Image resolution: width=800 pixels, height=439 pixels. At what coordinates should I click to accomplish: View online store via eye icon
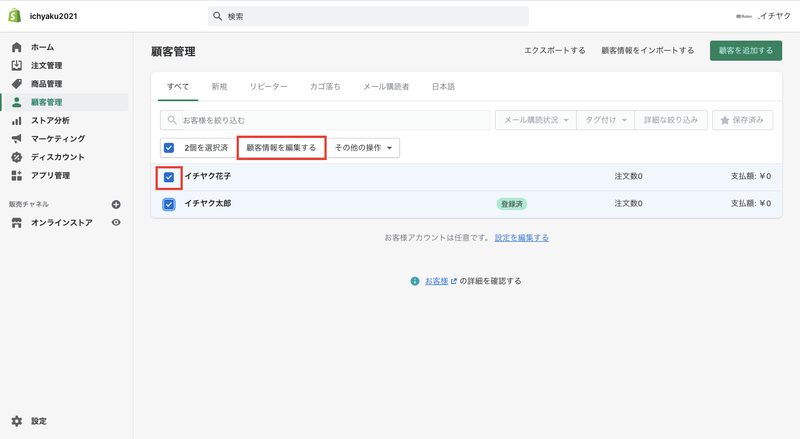pyautogui.click(x=116, y=223)
